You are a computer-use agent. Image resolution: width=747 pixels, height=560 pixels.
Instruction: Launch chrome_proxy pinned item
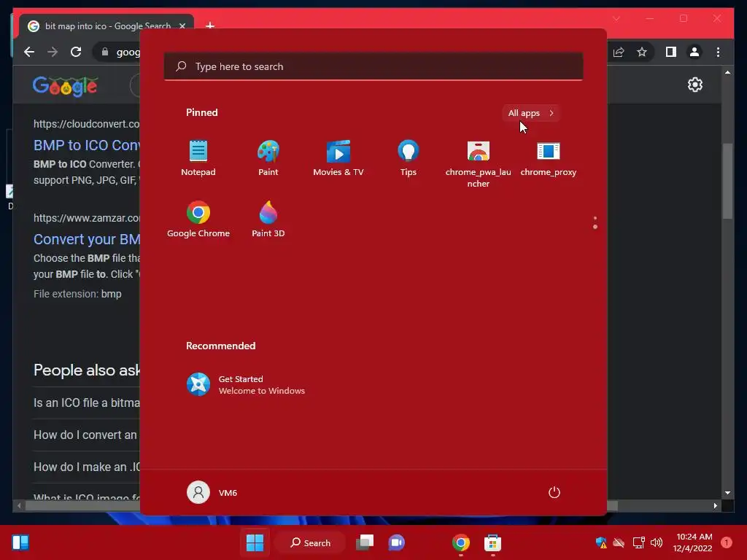click(549, 158)
